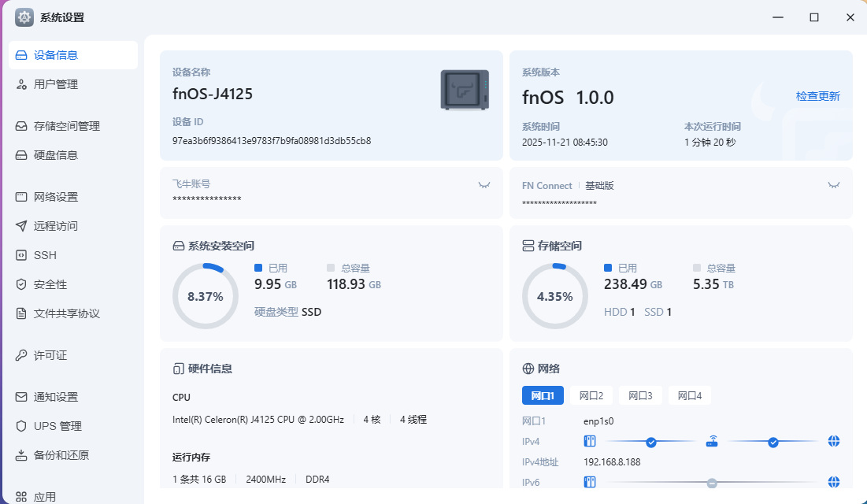Switch to the 网口4 tab
This screenshot has height=504, width=867.
[690, 395]
